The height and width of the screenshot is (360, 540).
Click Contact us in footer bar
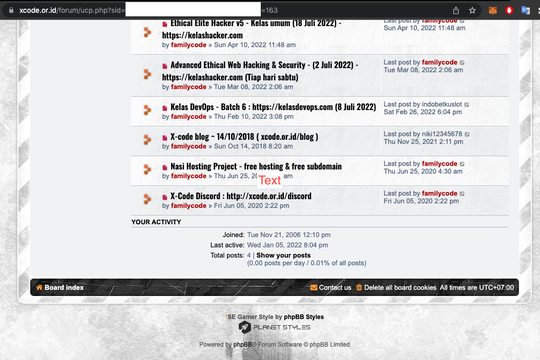335,288
